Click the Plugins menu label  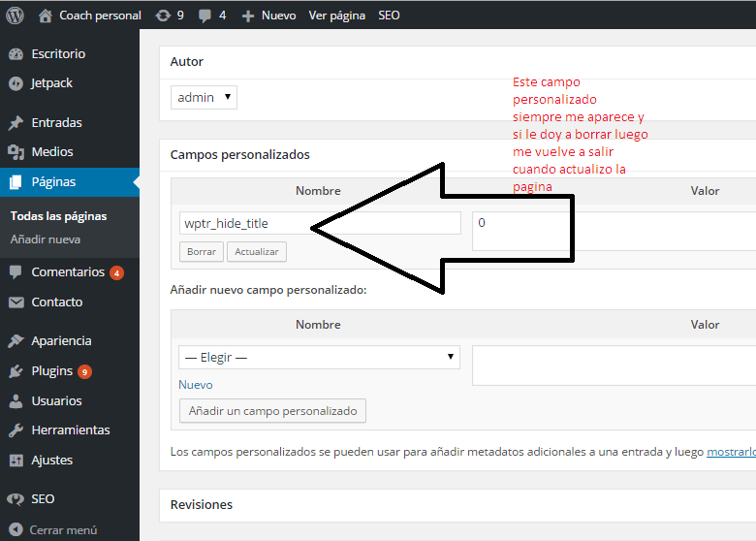pyautogui.click(x=52, y=371)
